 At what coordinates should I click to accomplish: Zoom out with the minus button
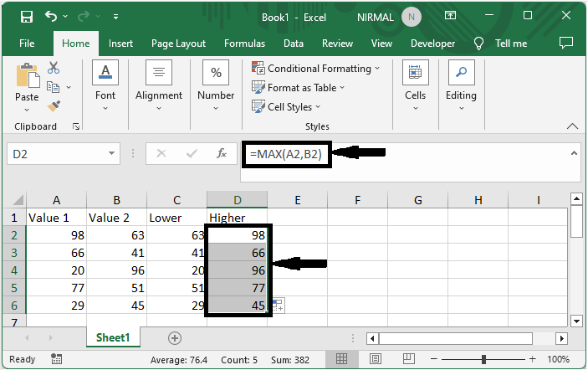point(434,359)
